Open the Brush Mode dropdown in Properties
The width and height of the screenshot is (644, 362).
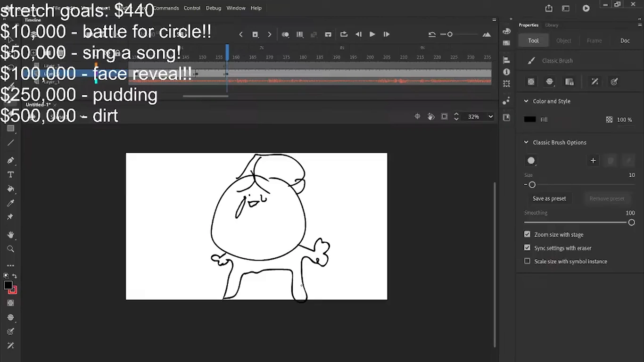[550, 82]
